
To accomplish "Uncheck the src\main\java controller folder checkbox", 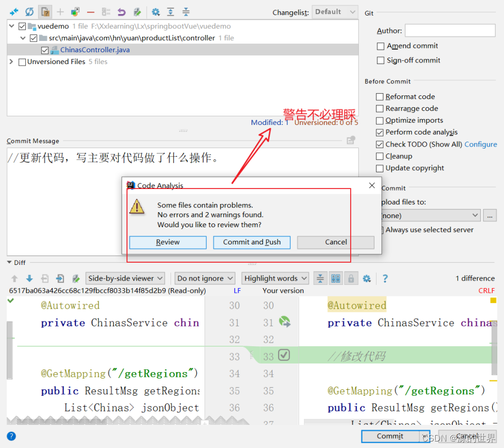I will click(x=33, y=38).
